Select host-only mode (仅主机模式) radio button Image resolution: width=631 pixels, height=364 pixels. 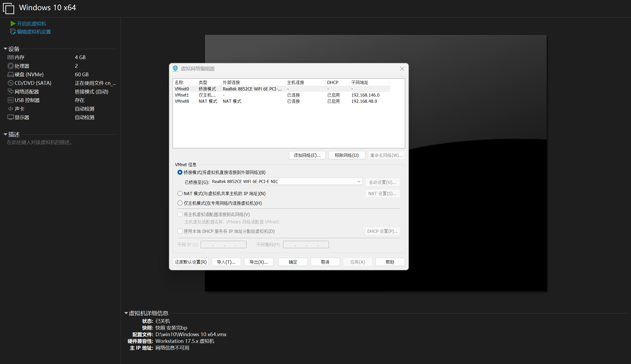click(x=180, y=203)
